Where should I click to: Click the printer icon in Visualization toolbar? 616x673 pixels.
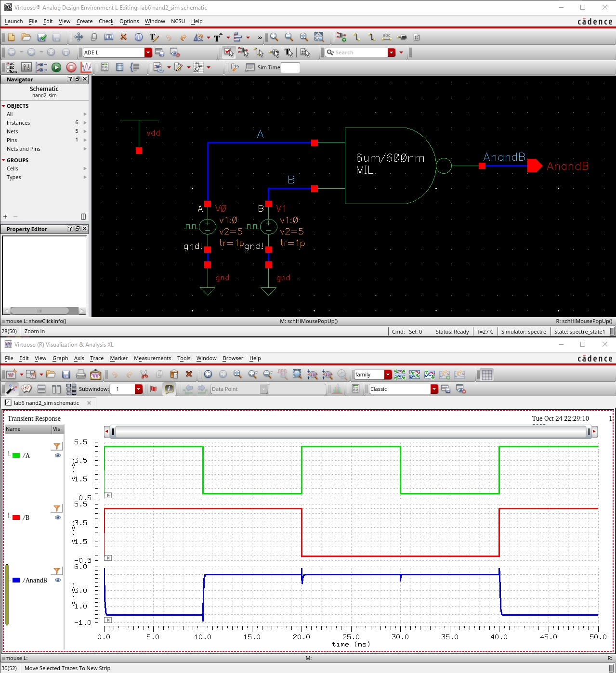81,375
